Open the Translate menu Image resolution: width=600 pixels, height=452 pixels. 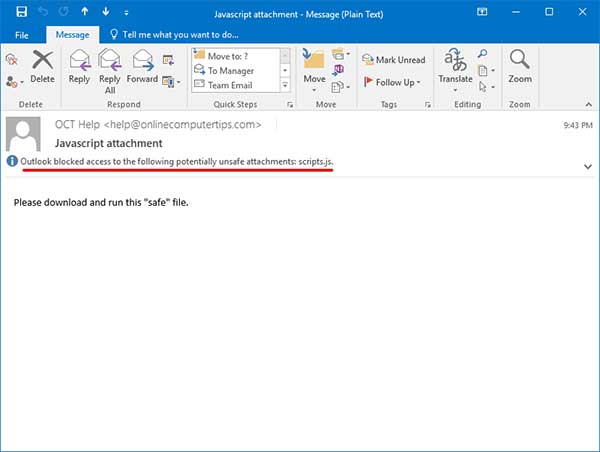(455, 71)
